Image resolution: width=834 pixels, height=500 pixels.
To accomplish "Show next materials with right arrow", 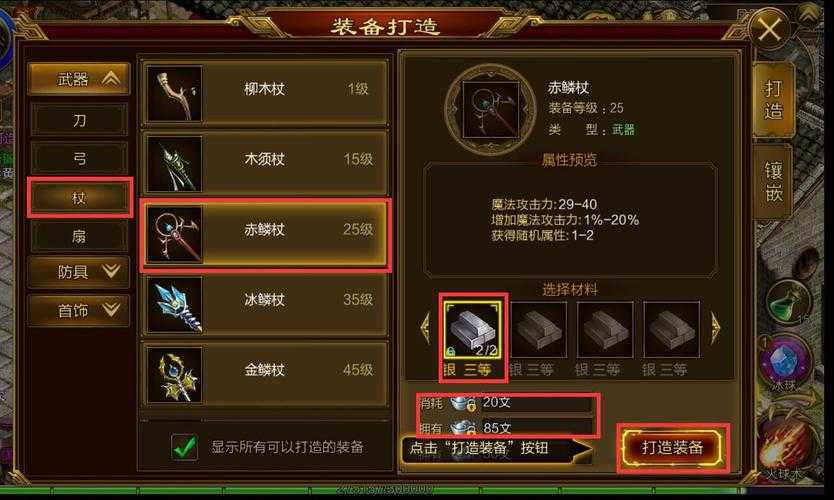I will (715, 328).
